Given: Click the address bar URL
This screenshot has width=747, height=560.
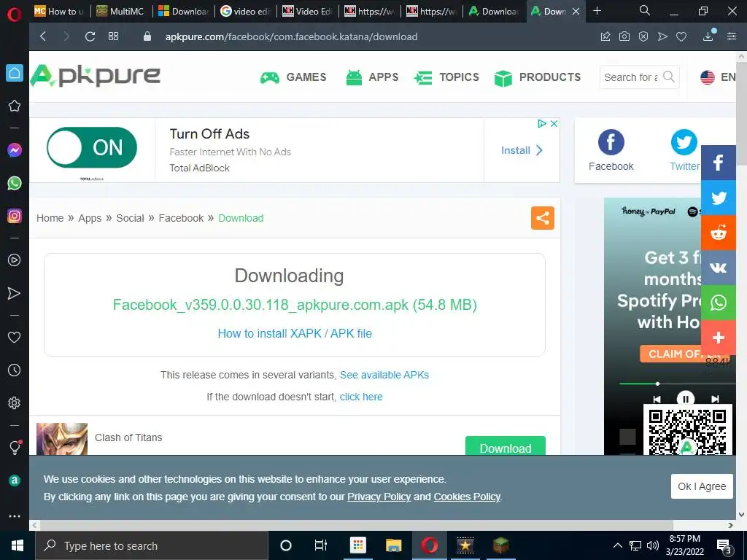Looking at the screenshot, I should click(x=291, y=36).
